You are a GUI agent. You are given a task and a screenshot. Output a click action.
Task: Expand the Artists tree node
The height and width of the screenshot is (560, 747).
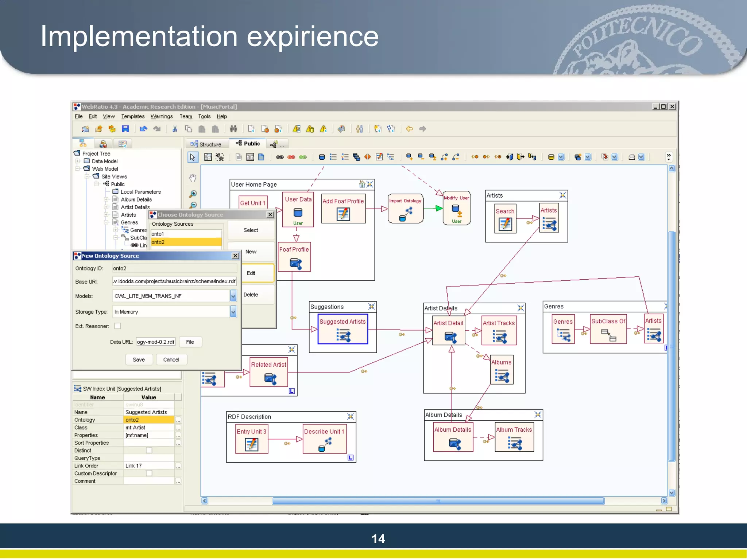pos(106,215)
